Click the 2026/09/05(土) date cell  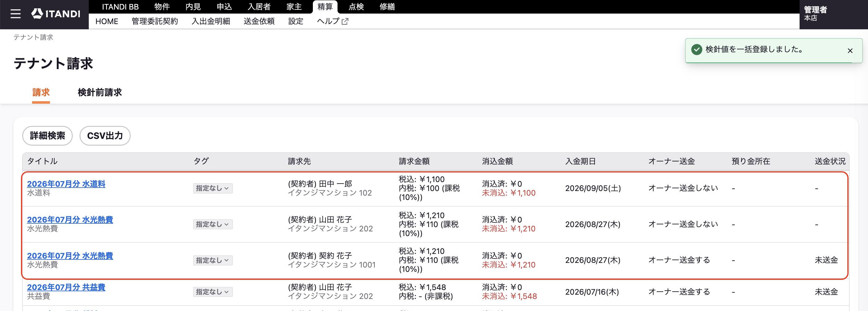[x=593, y=188]
